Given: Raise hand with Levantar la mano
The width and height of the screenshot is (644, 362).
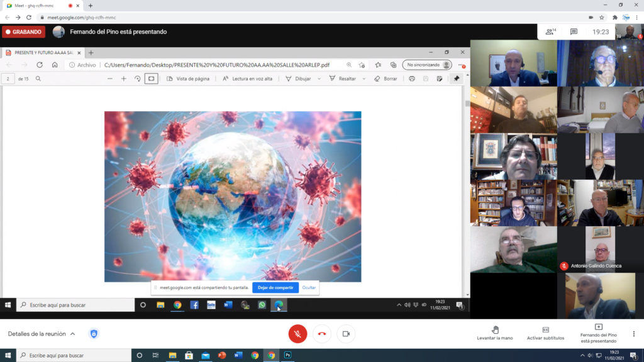Looking at the screenshot, I should tap(495, 333).
